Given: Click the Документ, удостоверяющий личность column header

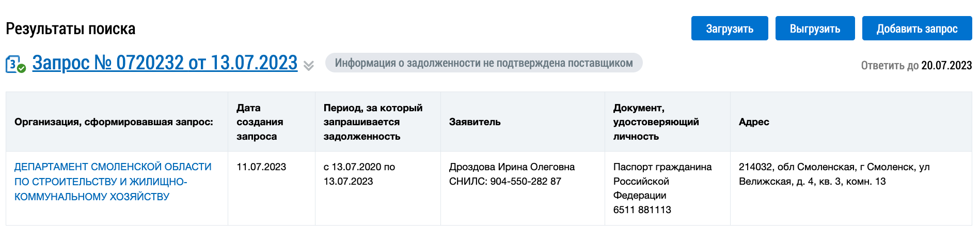Looking at the screenshot, I should click(656, 122).
